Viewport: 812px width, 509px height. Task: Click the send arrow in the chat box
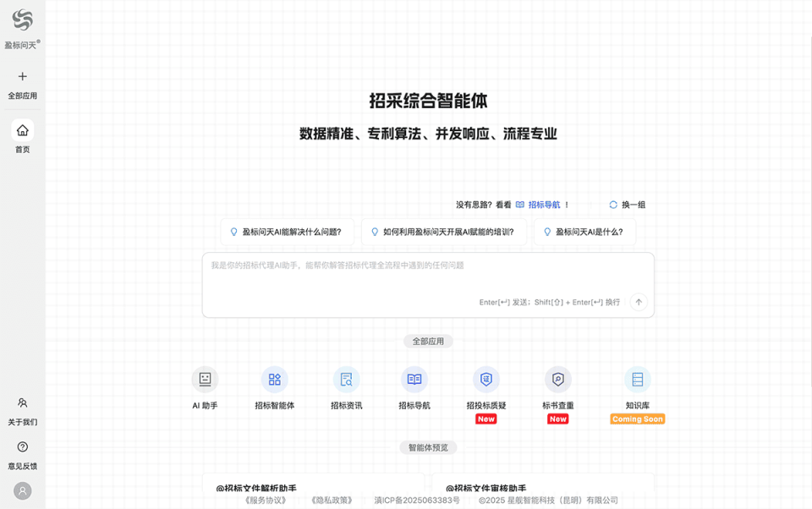(x=639, y=302)
